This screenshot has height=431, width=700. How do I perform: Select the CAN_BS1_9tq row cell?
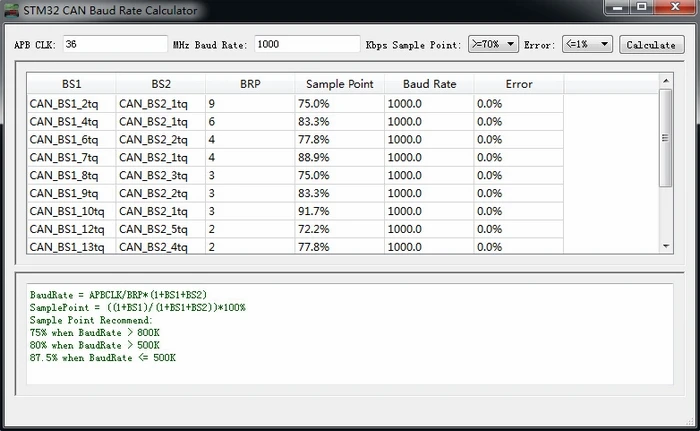pyautogui.click(x=71, y=193)
